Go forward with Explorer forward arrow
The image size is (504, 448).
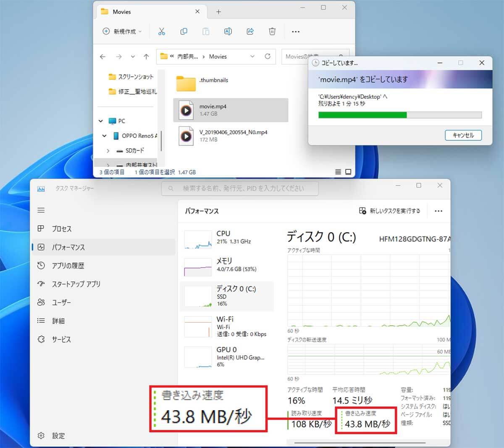(x=119, y=57)
